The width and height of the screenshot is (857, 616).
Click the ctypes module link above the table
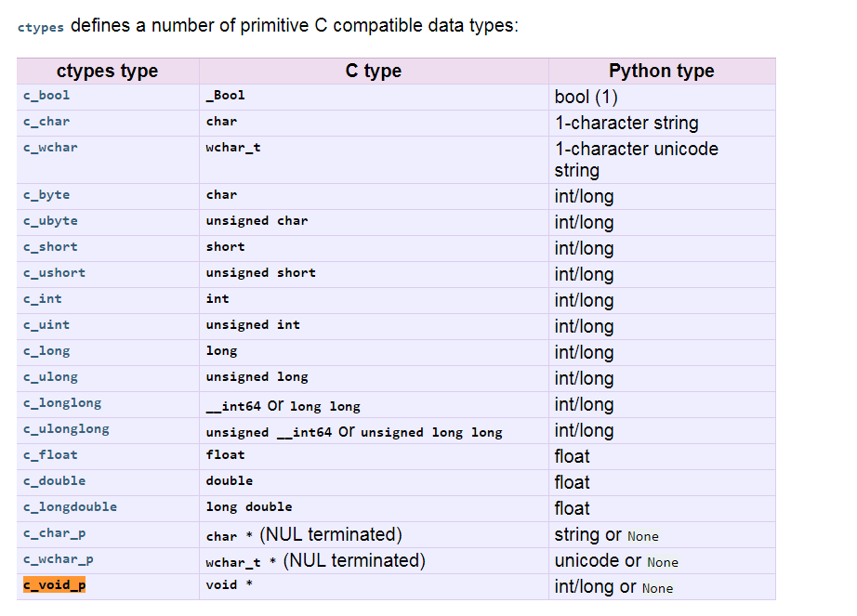pos(40,27)
